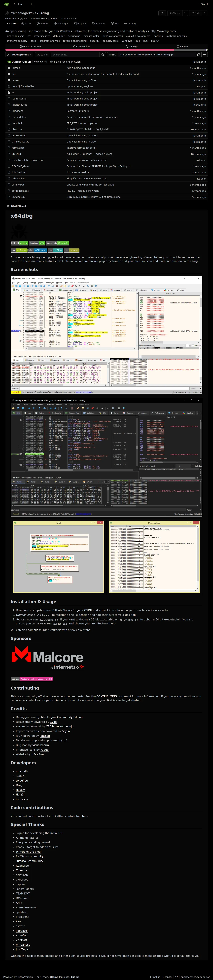213x980 pixels.
Task: View the 5,512 Commits history
Action: [x=31, y=46]
